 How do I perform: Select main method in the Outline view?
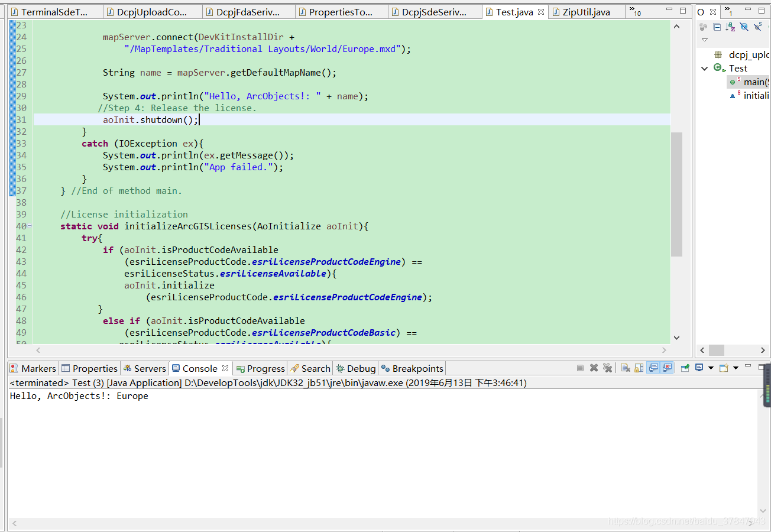tap(750, 82)
